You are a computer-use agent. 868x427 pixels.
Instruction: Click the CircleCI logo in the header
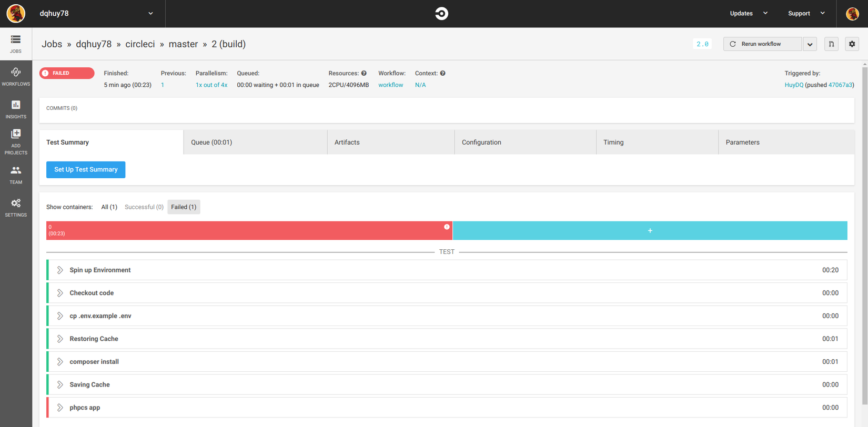tap(441, 14)
